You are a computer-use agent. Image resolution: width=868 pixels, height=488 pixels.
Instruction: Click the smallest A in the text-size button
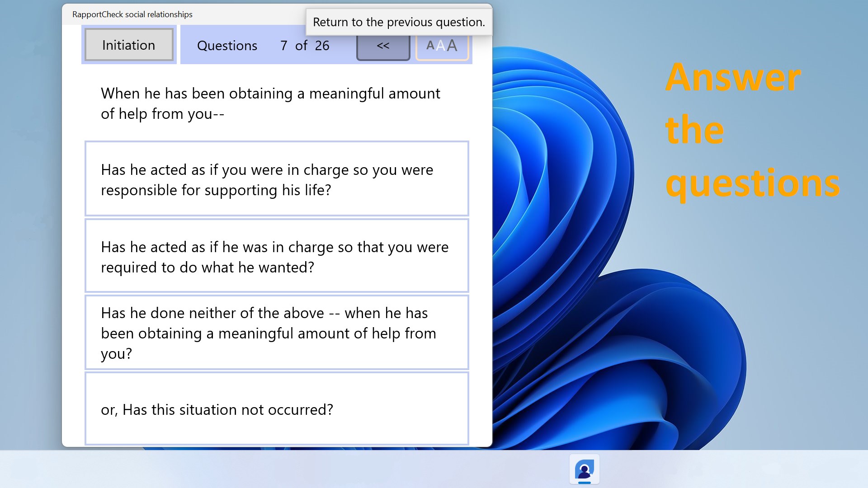(x=430, y=46)
